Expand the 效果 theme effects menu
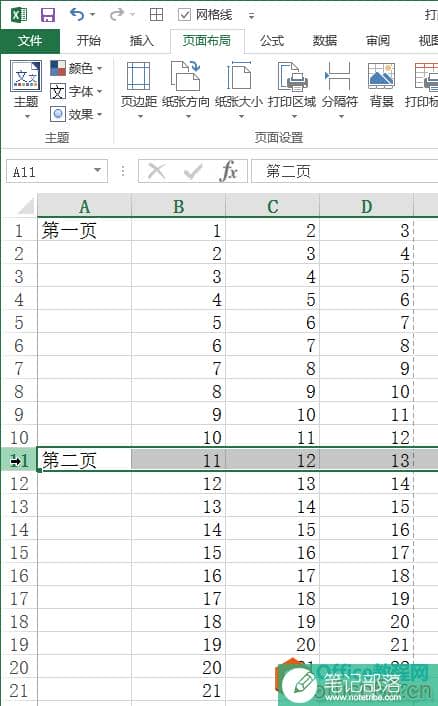The height and width of the screenshot is (706, 438). [76, 114]
